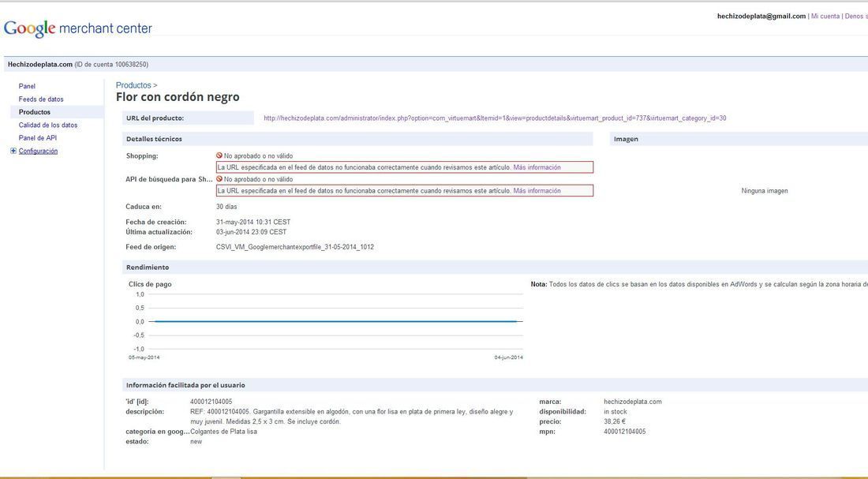868x479 pixels.
Task: Click category value Colgantes de Plata lisa
Action: (x=223, y=432)
